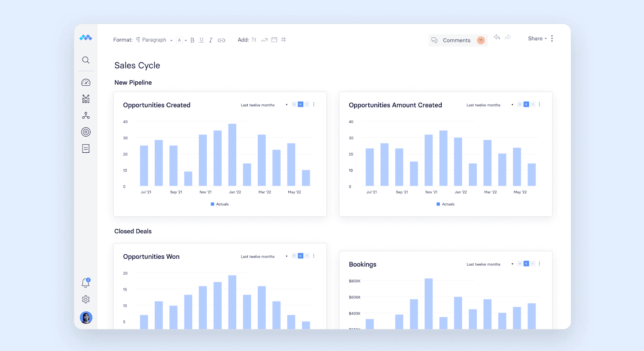This screenshot has height=351, width=644.
Task: Open the document's three-dot menu
Action: (552, 39)
